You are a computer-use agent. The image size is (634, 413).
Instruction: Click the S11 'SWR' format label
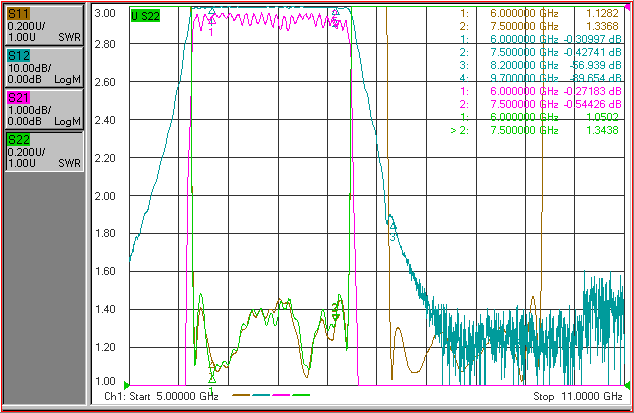point(70,37)
